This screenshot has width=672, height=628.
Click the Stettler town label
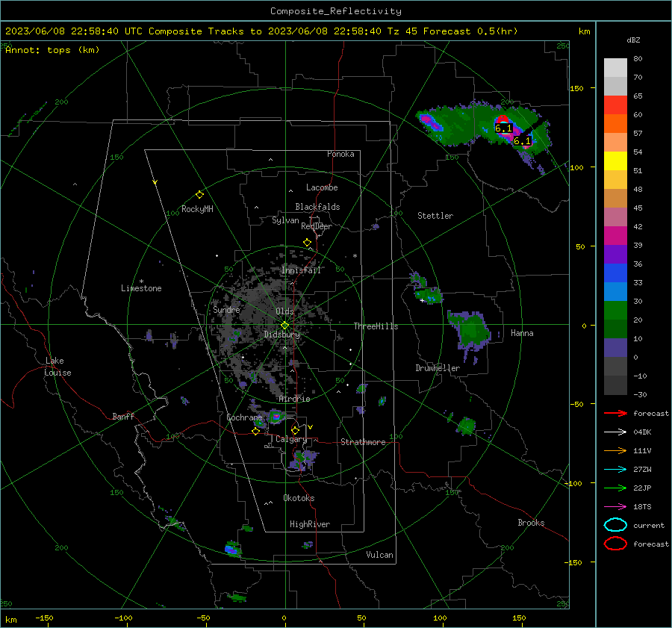[x=435, y=216]
